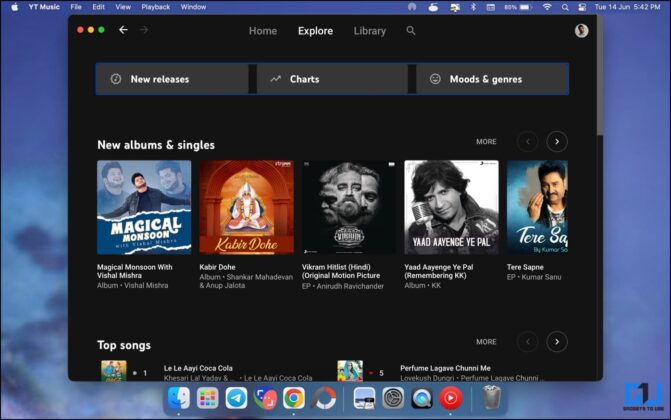Open the account profile avatar
This screenshot has width=671, height=420.
coord(581,31)
